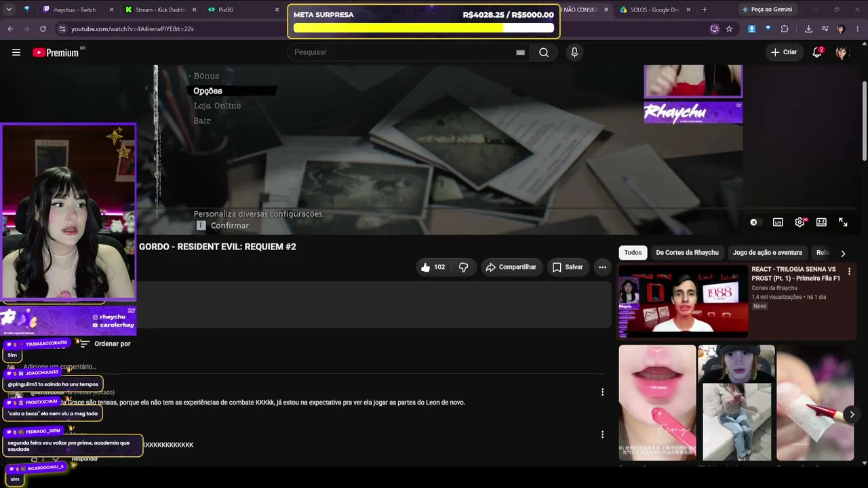Switch to Stream - Kick Dashboard tab
Image resolution: width=868 pixels, height=488 pixels.
[x=160, y=9]
